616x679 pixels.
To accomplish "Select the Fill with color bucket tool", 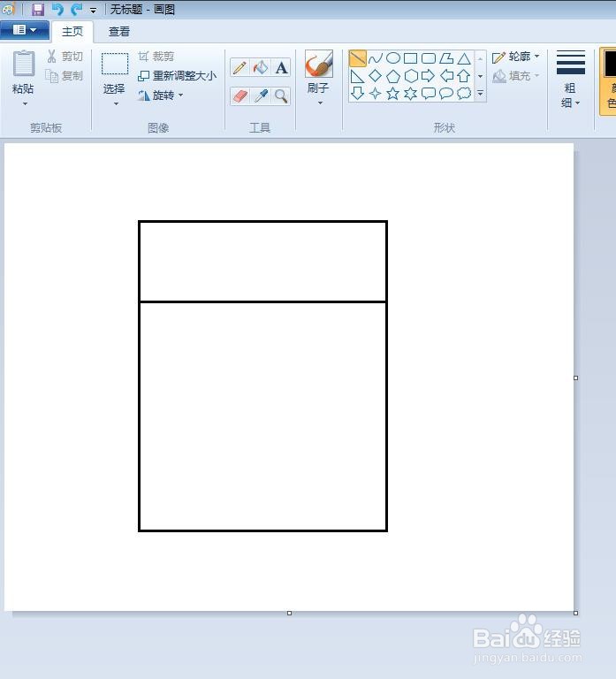I will pyautogui.click(x=261, y=67).
